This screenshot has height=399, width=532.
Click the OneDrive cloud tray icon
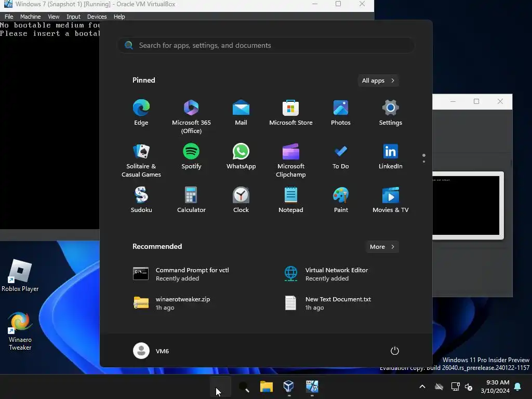click(x=439, y=387)
